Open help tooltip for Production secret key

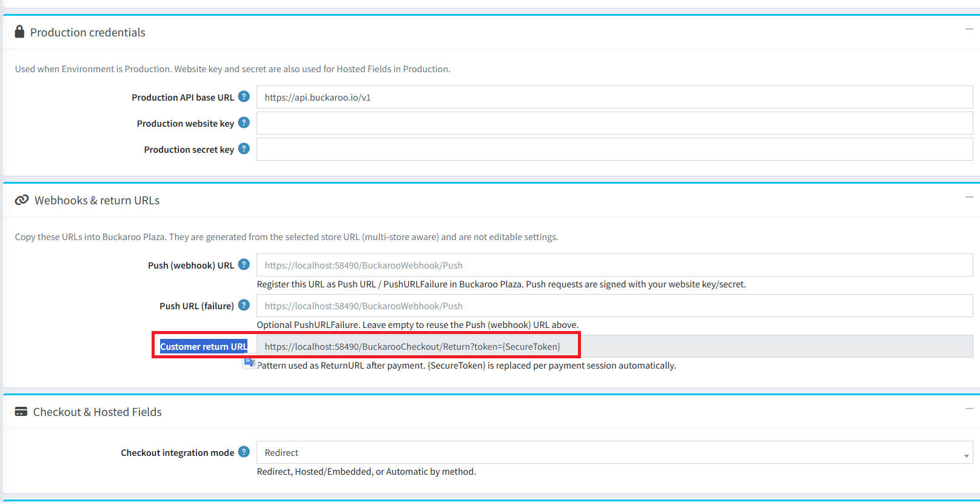pos(244,149)
